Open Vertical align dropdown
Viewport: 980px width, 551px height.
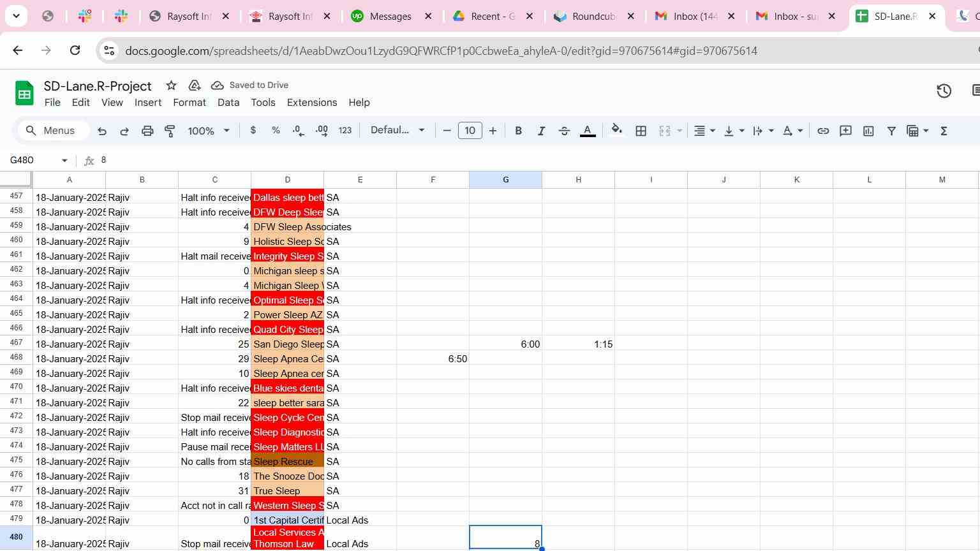tap(734, 131)
